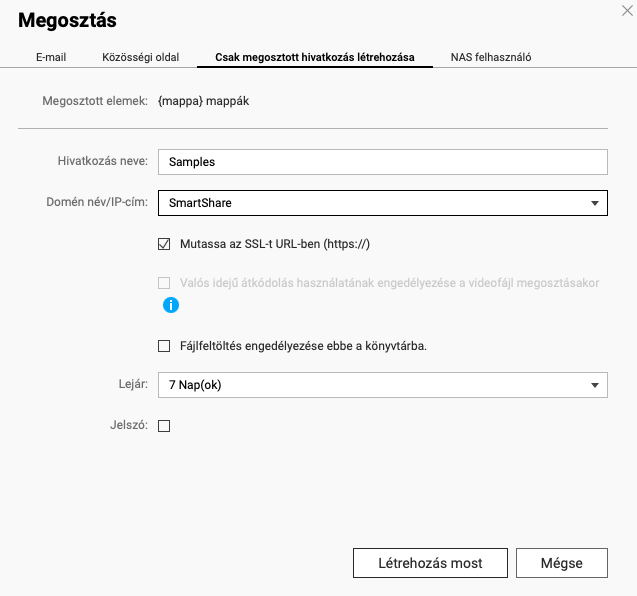Click the Megosztott elemek mappák text
This screenshot has height=596, width=637.
point(204,101)
